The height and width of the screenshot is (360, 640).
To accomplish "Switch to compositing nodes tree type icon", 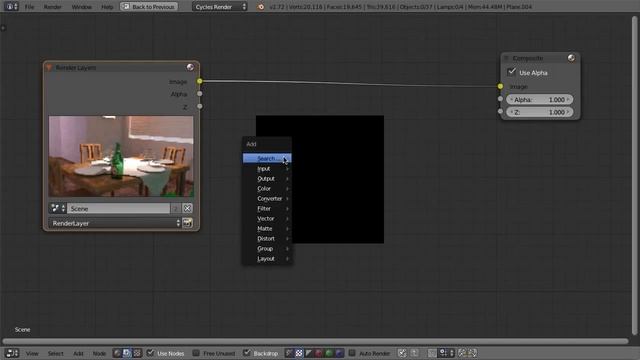I will point(127,353).
